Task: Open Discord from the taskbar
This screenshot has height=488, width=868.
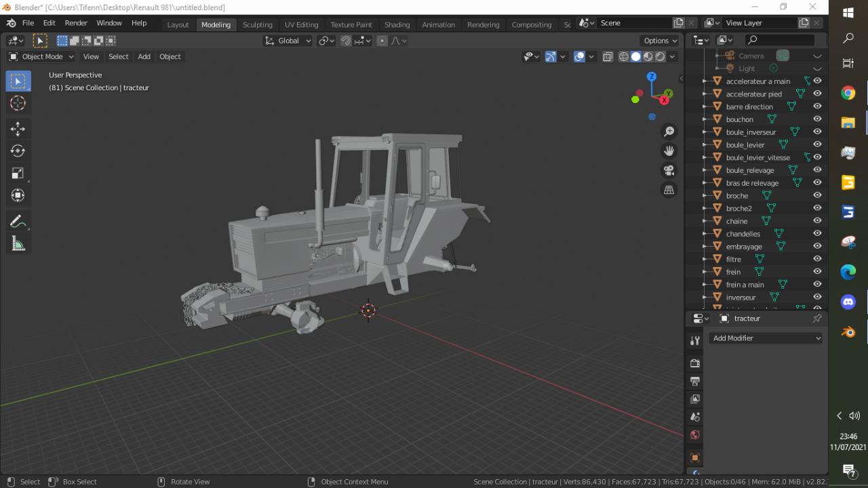Action: click(x=848, y=302)
